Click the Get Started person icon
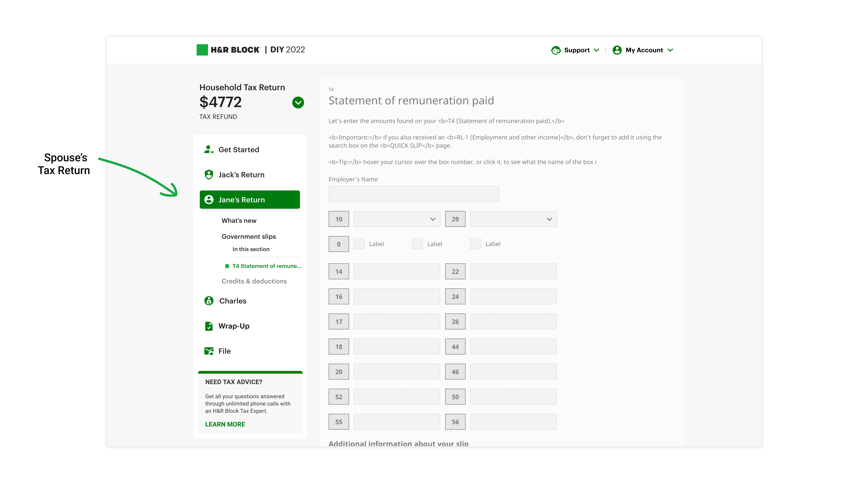 coord(208,149)
